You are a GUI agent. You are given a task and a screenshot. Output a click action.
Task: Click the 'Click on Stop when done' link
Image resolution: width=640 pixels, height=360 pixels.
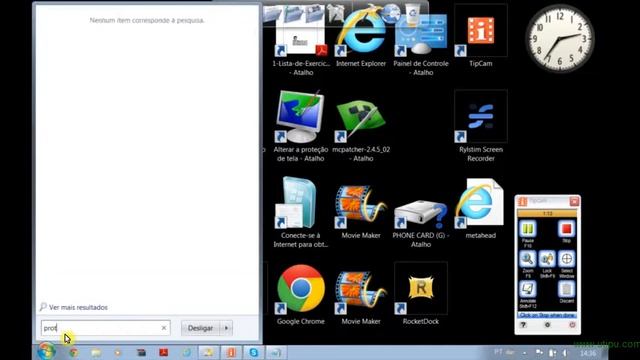pyautogui.click(x=547, y=316)
